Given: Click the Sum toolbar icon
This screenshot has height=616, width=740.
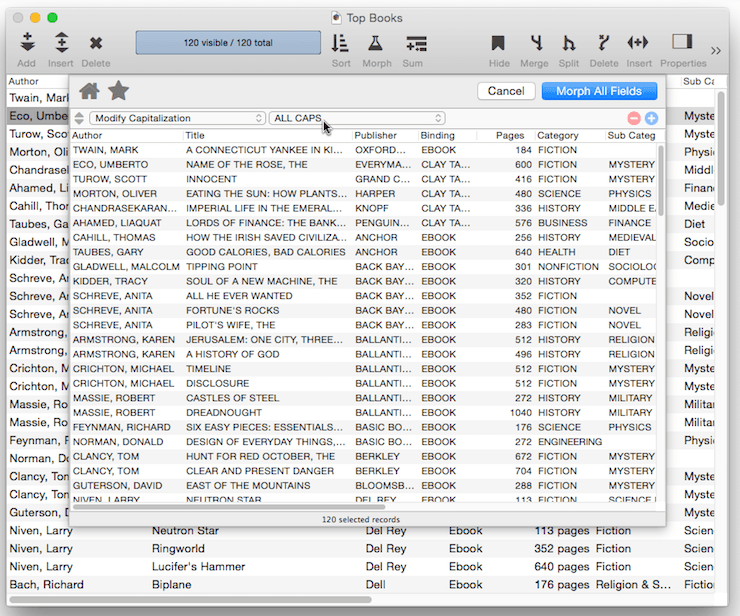Looking at the screenshot, I should coord(416,43).
